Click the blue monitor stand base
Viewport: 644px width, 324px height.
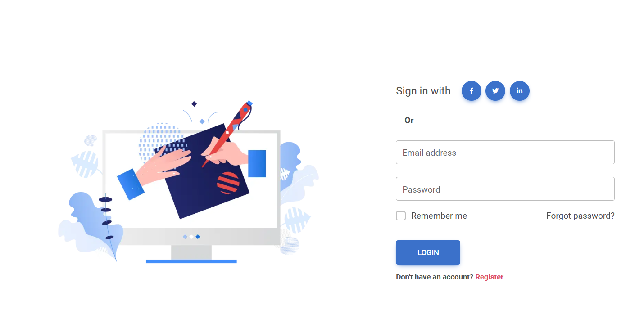click(x=191, y=261)
